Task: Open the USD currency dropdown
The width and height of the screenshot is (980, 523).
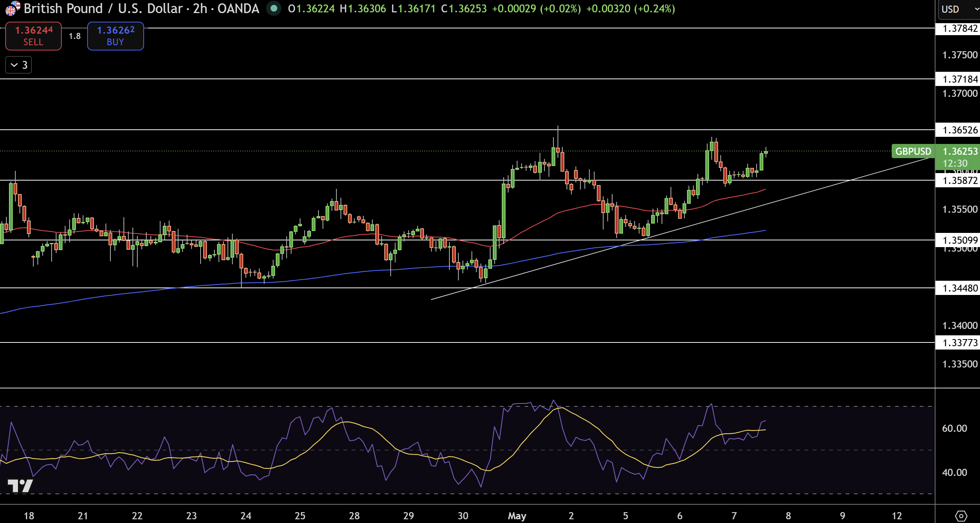Action: pyautogui.click(x=959, y=9)
